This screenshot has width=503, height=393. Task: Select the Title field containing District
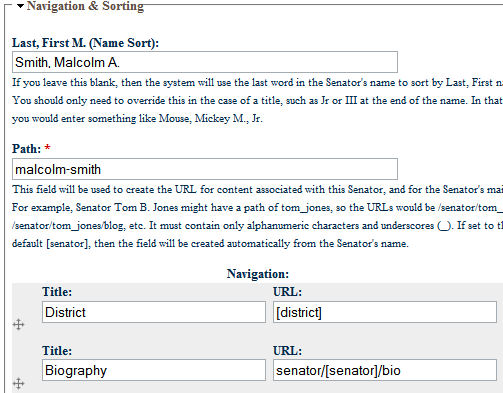pyautogui.click(x=154, y=312)
